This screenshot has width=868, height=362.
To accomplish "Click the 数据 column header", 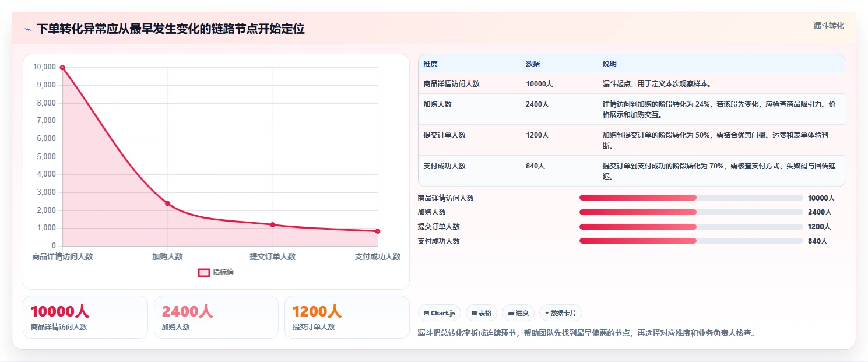I will [x=533, y=64].
